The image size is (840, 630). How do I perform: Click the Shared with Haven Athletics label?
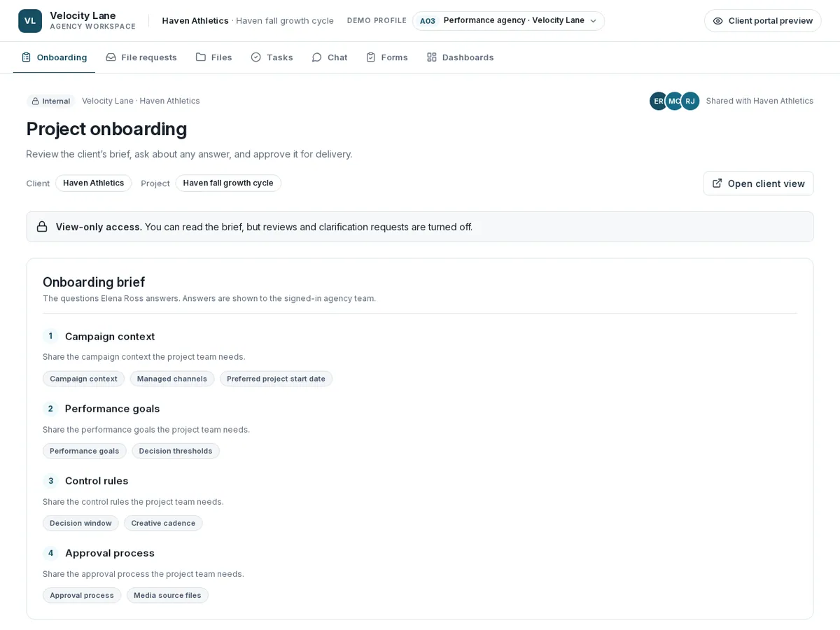click(759, 101)
